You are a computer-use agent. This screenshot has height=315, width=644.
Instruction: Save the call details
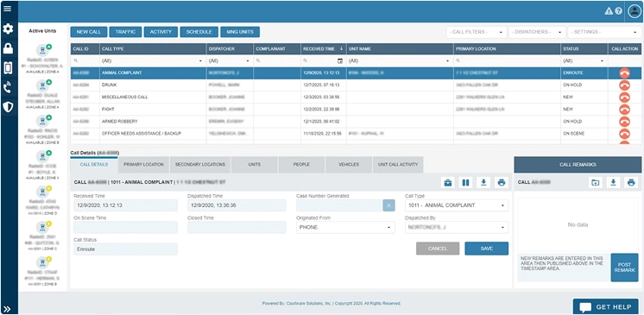click(x=486, y=249)
